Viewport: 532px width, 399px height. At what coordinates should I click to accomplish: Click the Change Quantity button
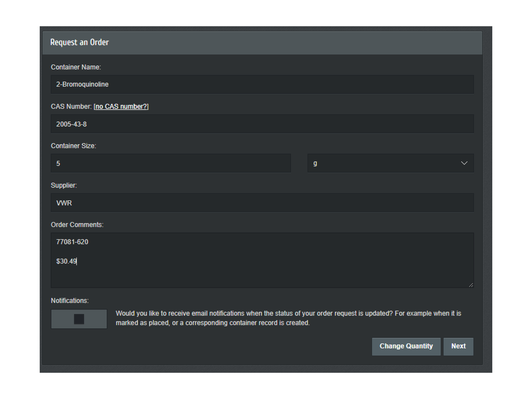coord(406,346)
